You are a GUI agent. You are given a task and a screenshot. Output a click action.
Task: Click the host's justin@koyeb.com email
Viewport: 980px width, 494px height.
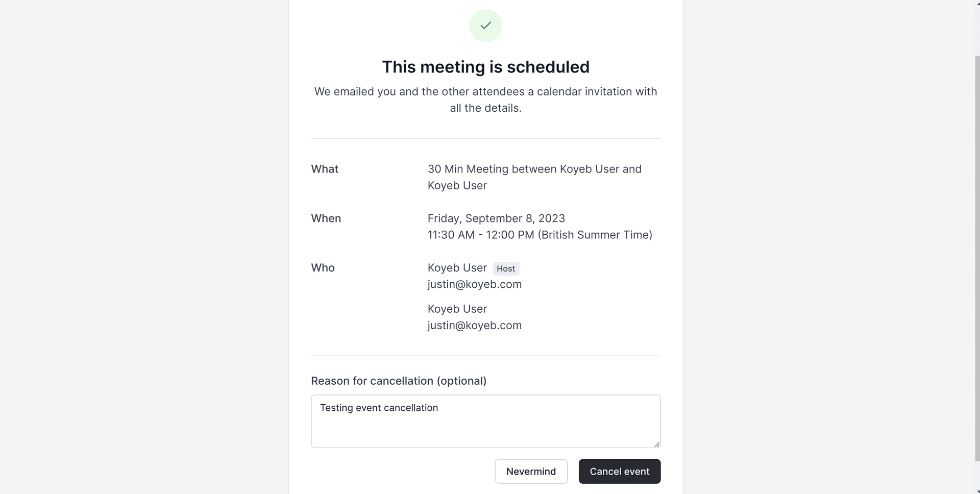point(474,284)
